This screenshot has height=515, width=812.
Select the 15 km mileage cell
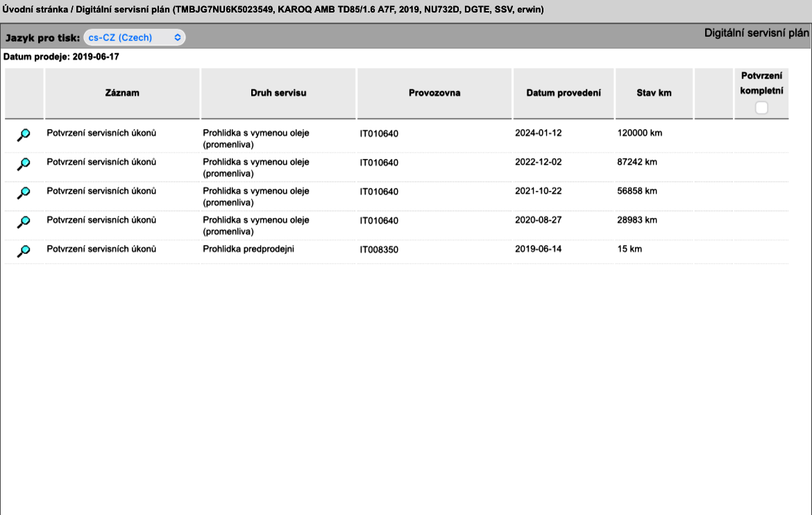click(x=629, y=248)
